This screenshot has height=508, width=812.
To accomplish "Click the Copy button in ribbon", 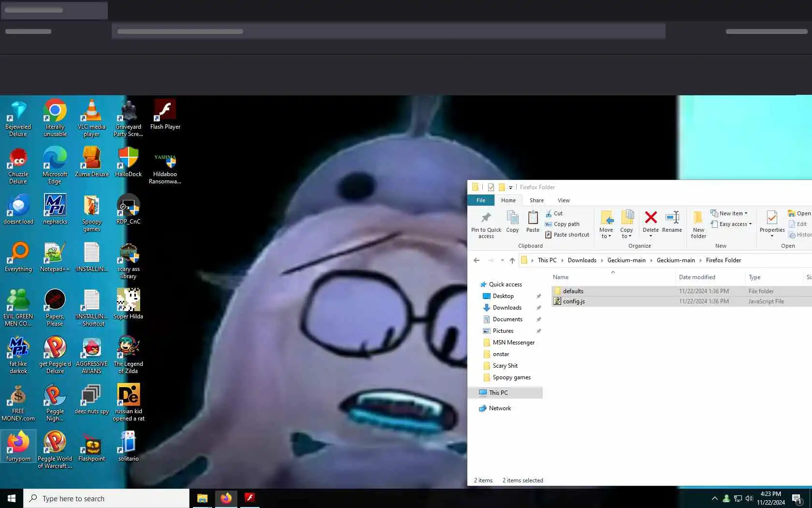I will tap(512, 223).
